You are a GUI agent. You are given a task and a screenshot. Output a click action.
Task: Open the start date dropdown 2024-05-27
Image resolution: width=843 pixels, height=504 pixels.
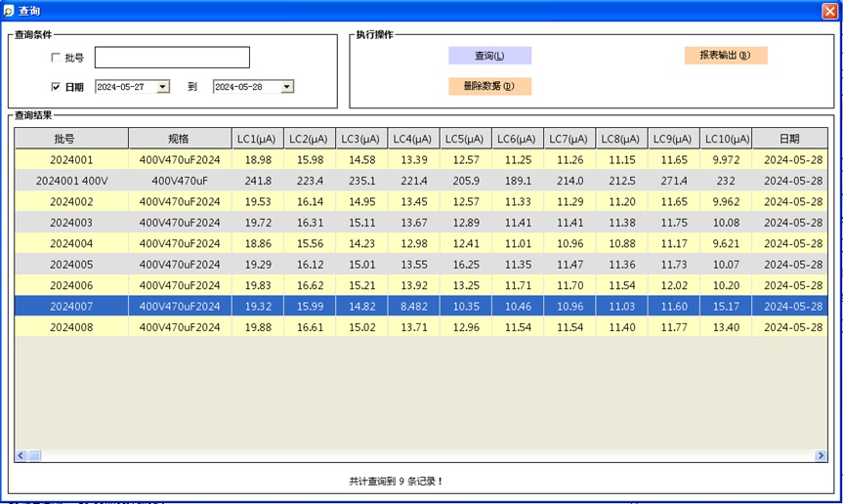click(163, 87)
